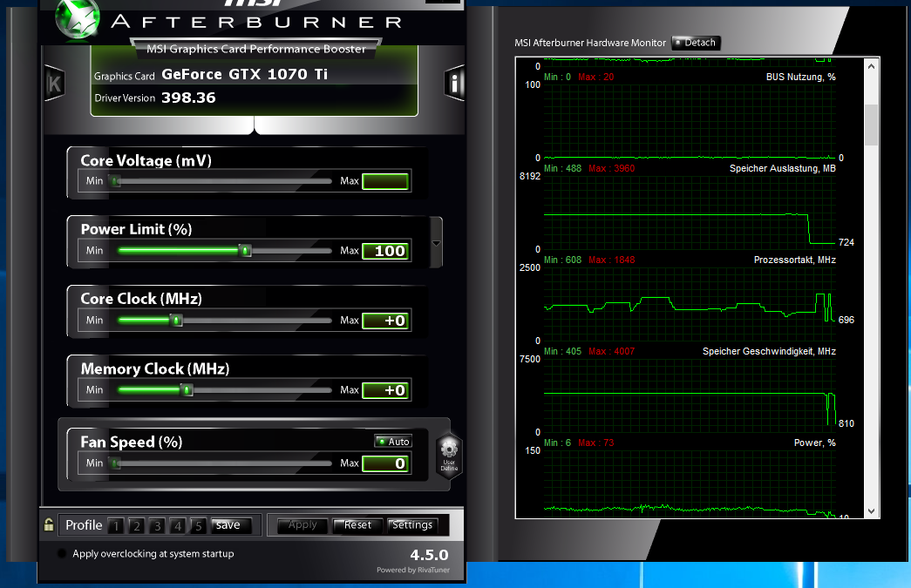Open the information i side button
Viewport: 911px width, 588px height.
coord(454,84)
